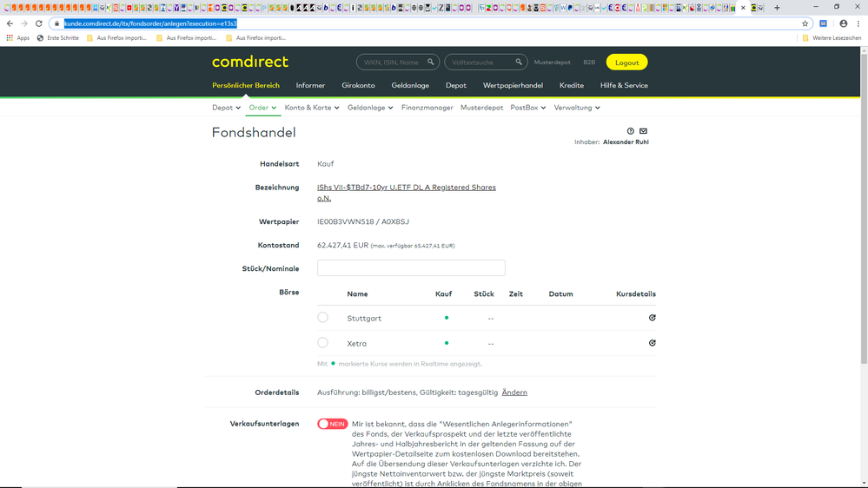Click the Stück/Nominale input field
The image size is (868, 488).
[x=411, y=268]
